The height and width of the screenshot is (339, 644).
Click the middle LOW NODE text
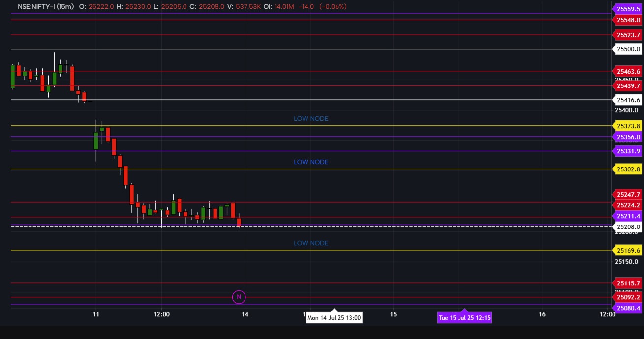point(310,162)
